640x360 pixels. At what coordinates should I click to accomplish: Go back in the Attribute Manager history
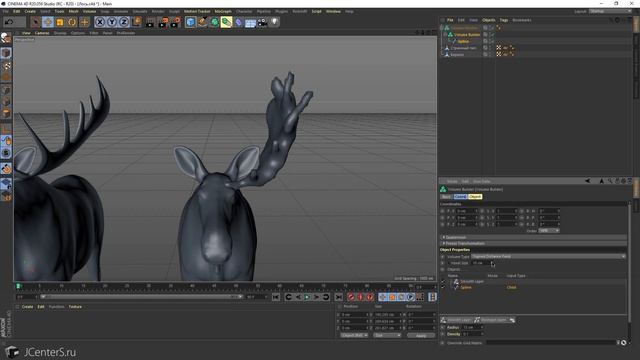(587, 181)
